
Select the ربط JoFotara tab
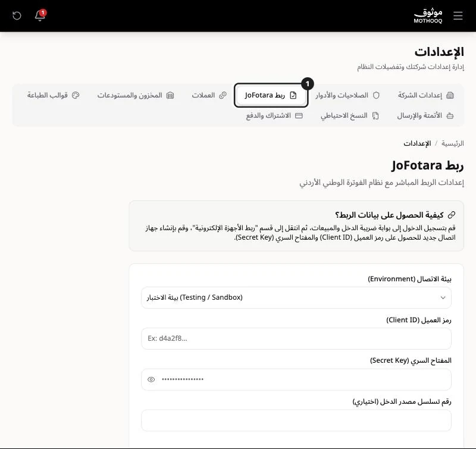point(271,95)
